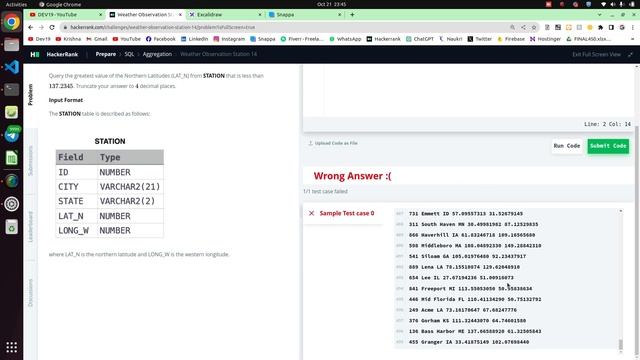Image resolution: width=640 pixels, height=360 pixels.
Task: Click the Aggregation breadcrumb
Action: tap(157, 54)
